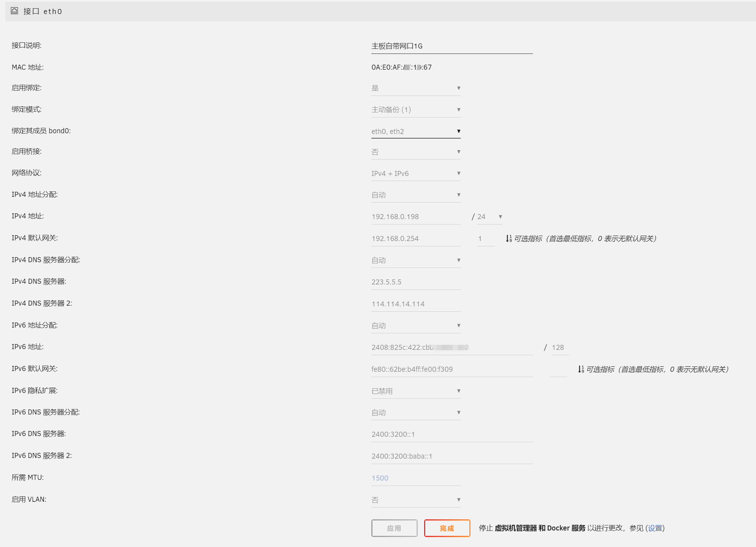The height and width of the screenshot is (547, 756).
Task: Click the IPv6 gateway metric sort icon
Action: (581, 369)
